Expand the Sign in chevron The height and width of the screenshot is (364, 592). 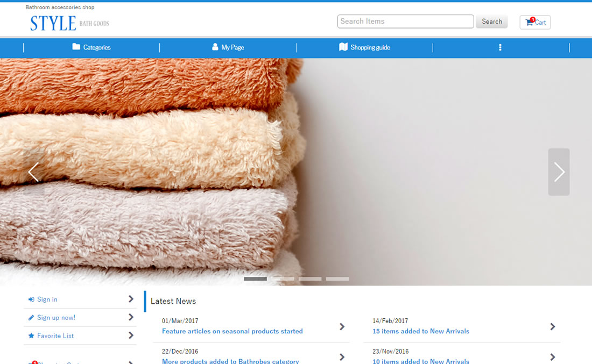[131, 299]
